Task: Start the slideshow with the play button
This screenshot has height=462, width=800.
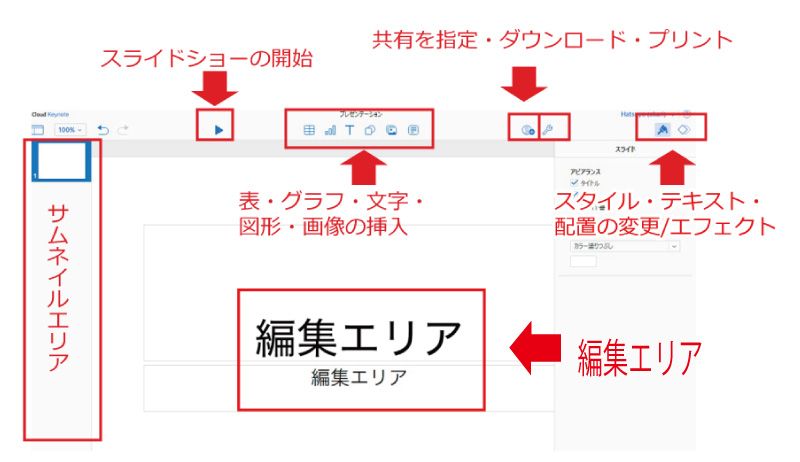Action: [218, 130]
